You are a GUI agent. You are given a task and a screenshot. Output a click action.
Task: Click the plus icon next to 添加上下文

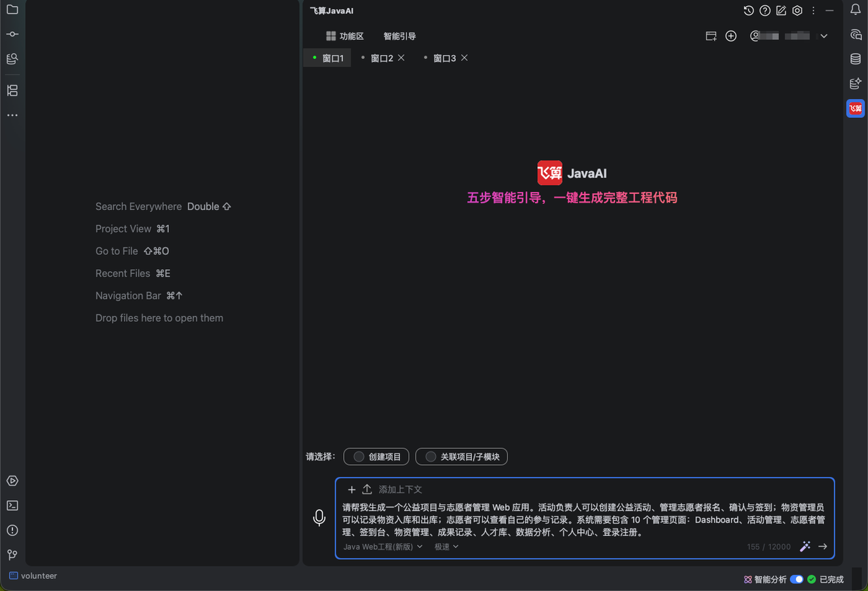(x=351, y=489)
